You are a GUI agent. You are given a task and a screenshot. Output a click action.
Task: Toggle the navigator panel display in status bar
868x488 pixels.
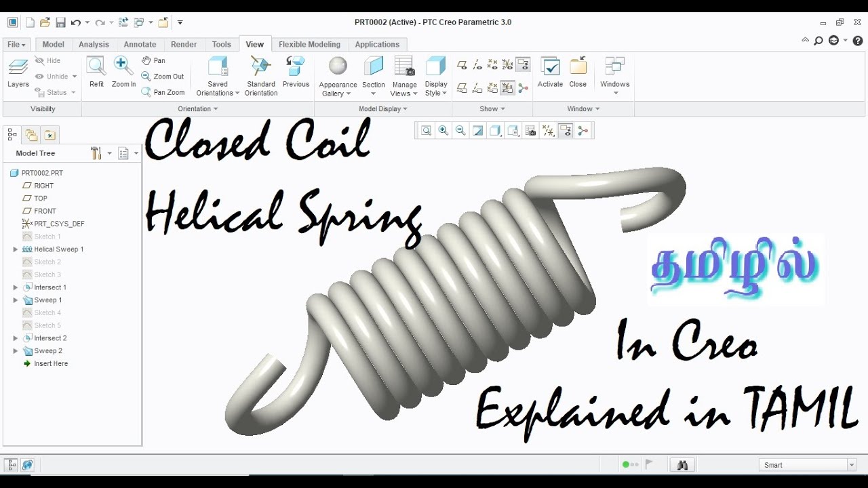12,465
